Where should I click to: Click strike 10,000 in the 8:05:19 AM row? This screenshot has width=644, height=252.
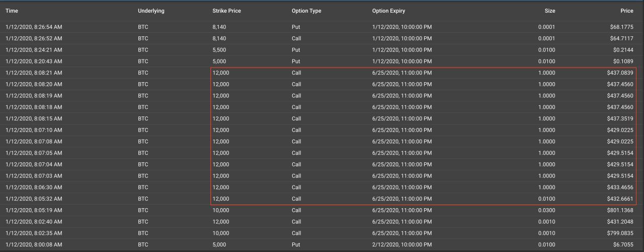[221, 210]
